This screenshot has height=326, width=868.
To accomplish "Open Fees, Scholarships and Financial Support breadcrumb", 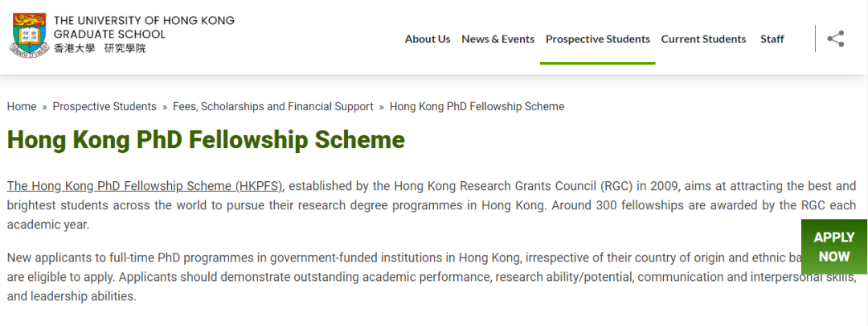I will click(273, 106).
